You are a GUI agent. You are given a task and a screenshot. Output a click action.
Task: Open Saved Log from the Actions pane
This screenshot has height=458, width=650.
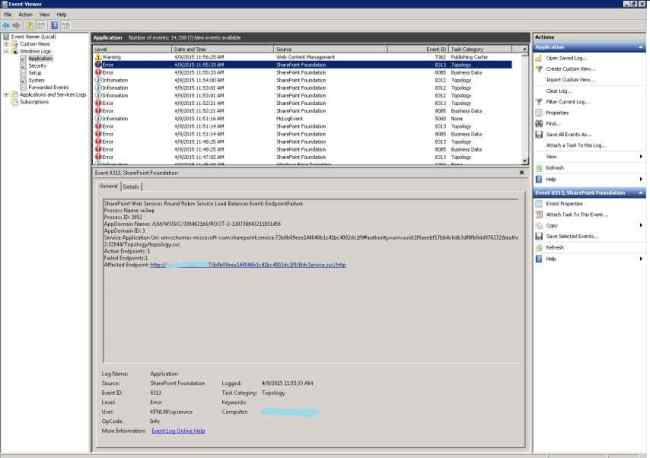coord(565,58)
